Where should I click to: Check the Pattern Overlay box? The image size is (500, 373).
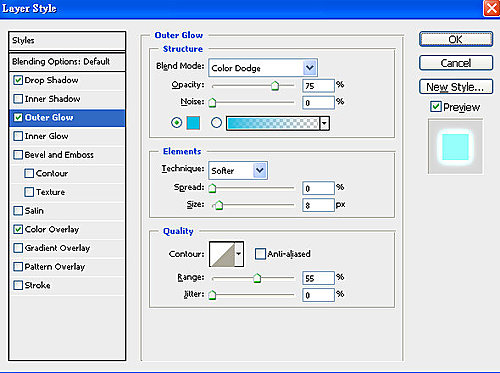click(x=18, y=267)
